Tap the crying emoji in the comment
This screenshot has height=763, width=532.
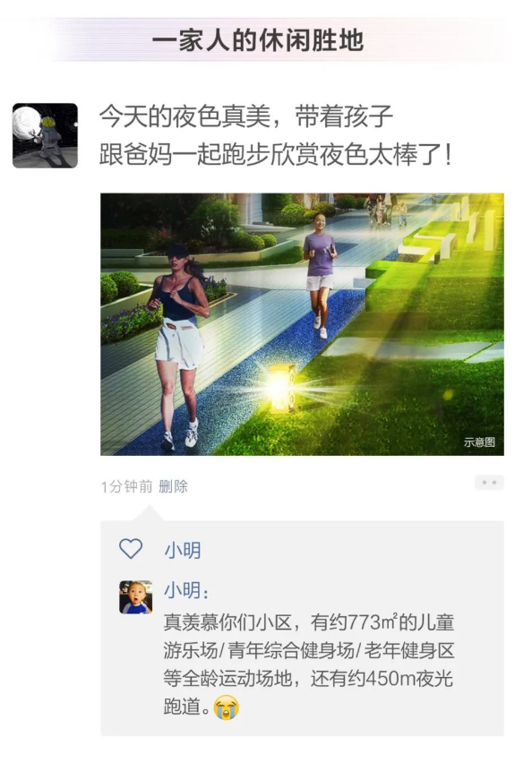tap(226, 707)
